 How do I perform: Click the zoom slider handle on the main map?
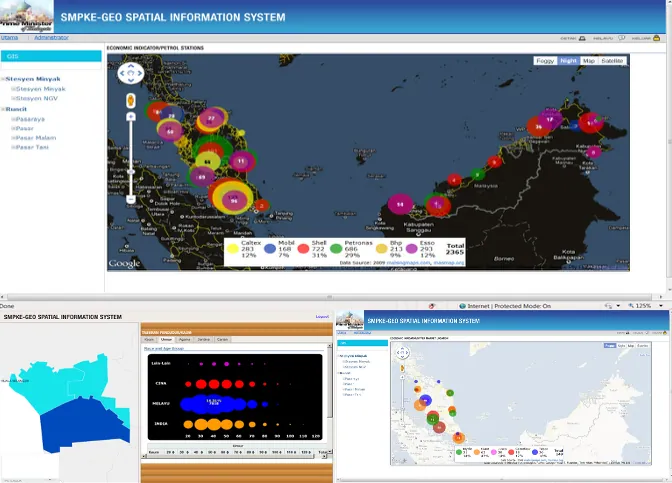point(131,172)
